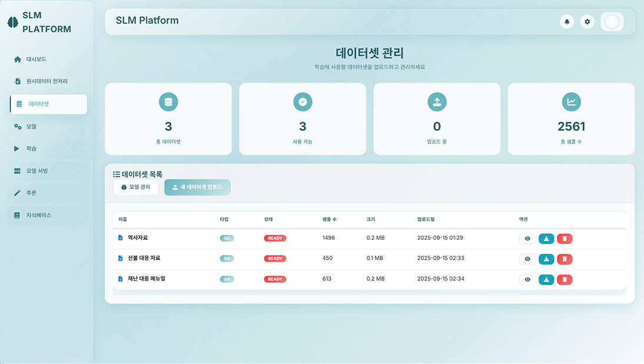
Task: Click the 새 데이터셋 업로드 button
Action: (198, 187)
